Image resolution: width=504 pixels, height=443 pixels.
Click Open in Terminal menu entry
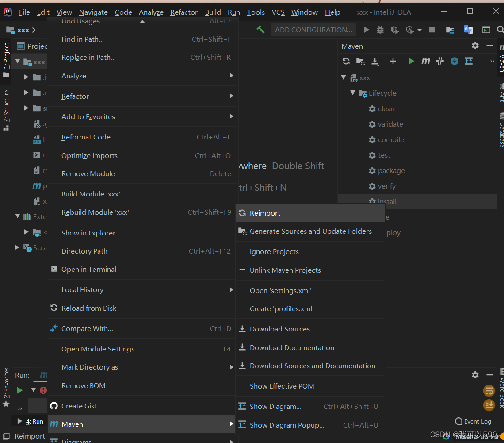141,269
